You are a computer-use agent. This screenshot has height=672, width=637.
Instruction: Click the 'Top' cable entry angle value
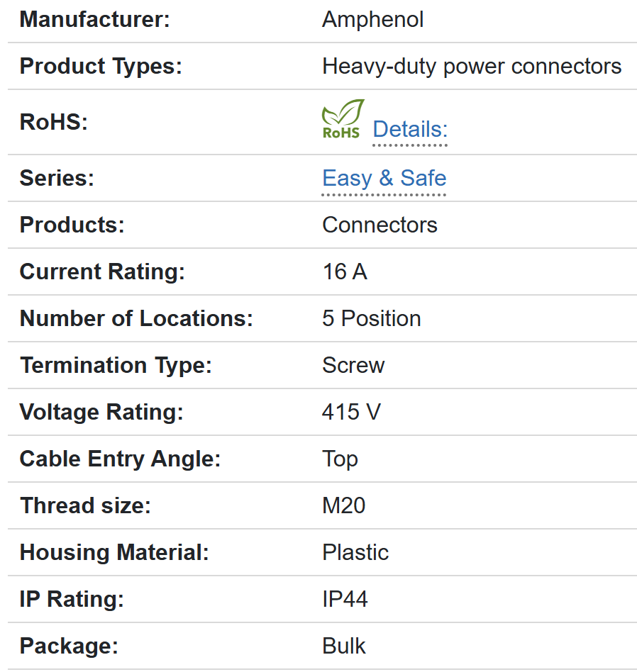coord(340,459)
